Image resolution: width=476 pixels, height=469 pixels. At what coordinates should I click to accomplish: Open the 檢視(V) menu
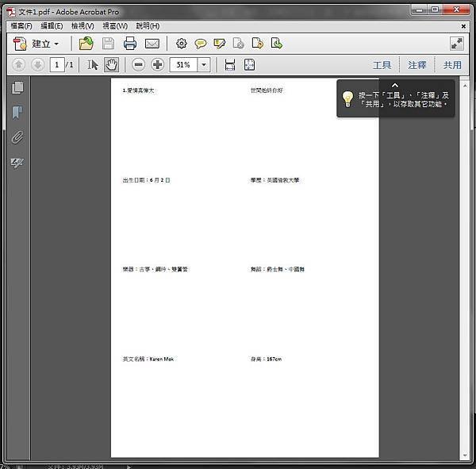(83, 26)
